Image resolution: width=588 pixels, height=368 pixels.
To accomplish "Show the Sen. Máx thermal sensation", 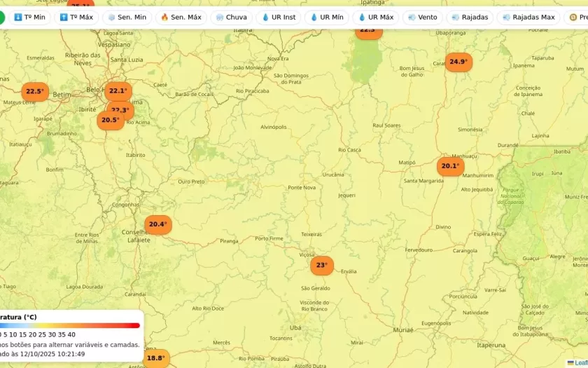I will point(181,18).
